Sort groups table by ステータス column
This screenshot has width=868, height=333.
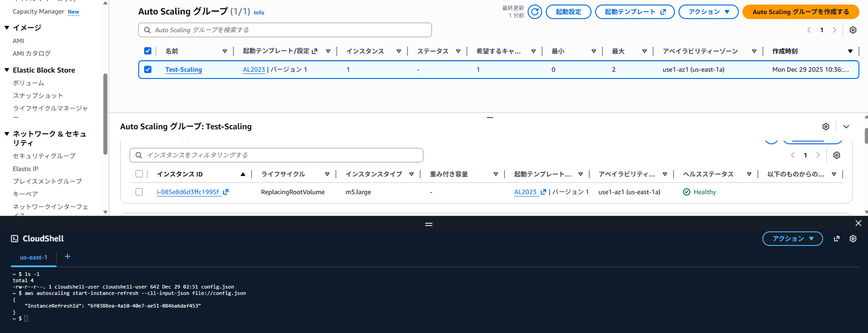click(458, 51)
